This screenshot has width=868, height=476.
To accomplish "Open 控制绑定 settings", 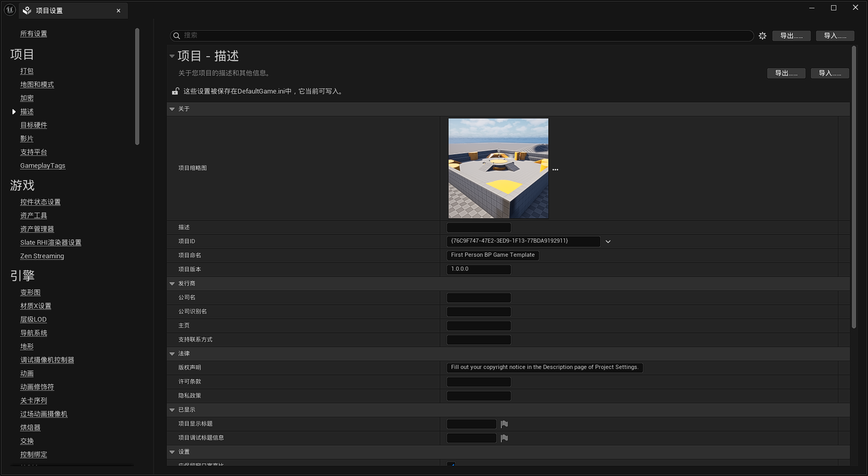I will click(x=34, y=455).
